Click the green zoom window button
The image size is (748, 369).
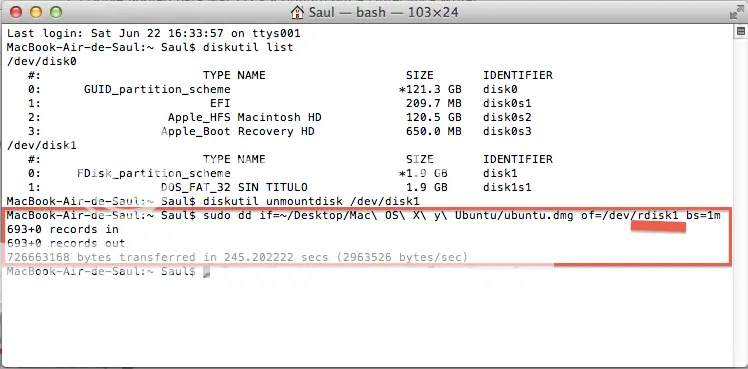(x=56, y=12)
